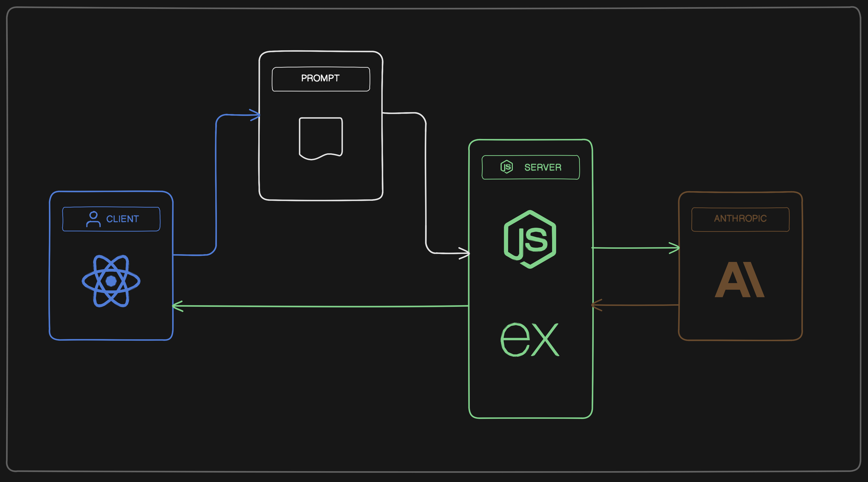The height and width of the screenshot is (482, 868).
Task: Click the green arrowhead pointing to Client
Action: tap(177, 306)
